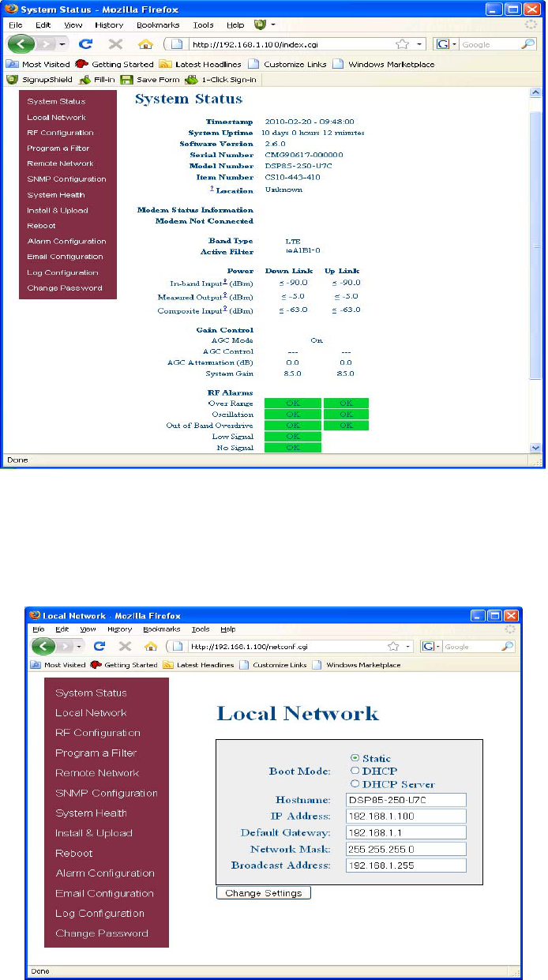Click the Broadcast Address input field

click(x=406, y=866)
